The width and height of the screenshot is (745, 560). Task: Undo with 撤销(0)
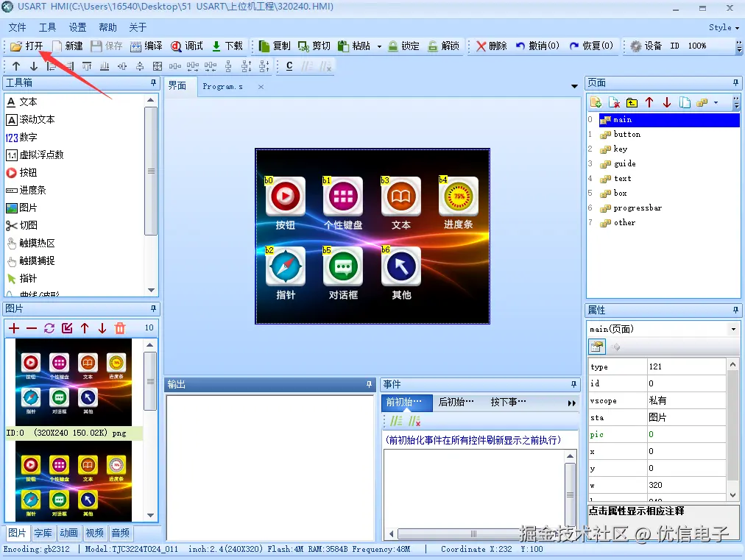tap(537, 46)
